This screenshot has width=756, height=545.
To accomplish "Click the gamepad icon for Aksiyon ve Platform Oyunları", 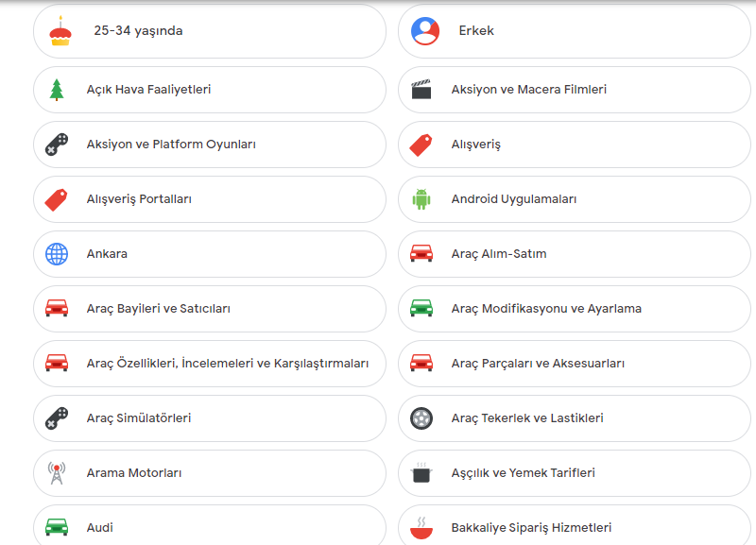I will click(57, 145).
